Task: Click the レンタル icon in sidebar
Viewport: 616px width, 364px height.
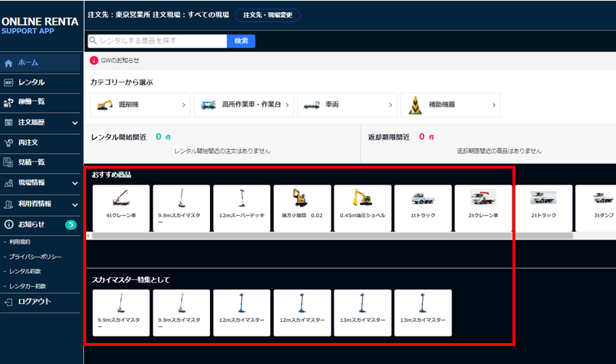Action: click(9, 82)
